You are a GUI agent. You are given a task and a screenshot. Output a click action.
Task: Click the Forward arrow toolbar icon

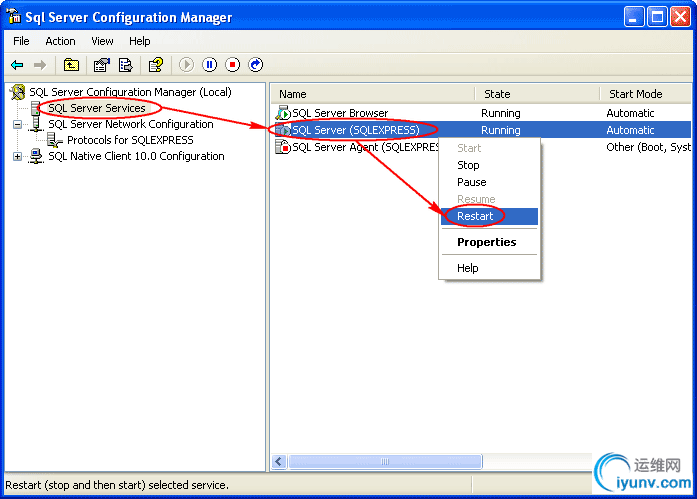click(x=40, y=65)
